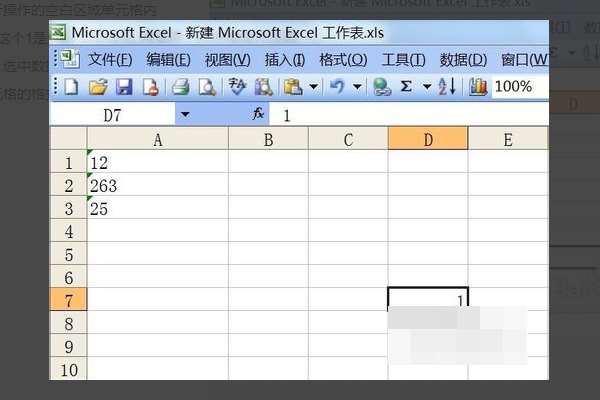Expand the AutoSum functions dropdown arrow
Image resolution: width=600 pixels, height=400 pixels.
point(427,87)
